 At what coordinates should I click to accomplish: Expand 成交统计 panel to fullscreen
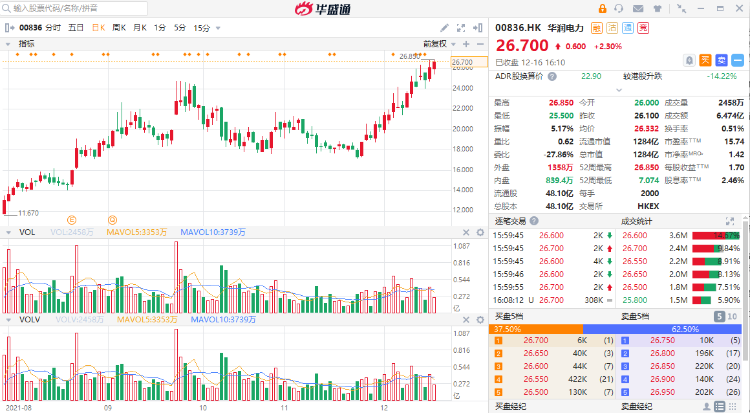(x=730, y=221)
